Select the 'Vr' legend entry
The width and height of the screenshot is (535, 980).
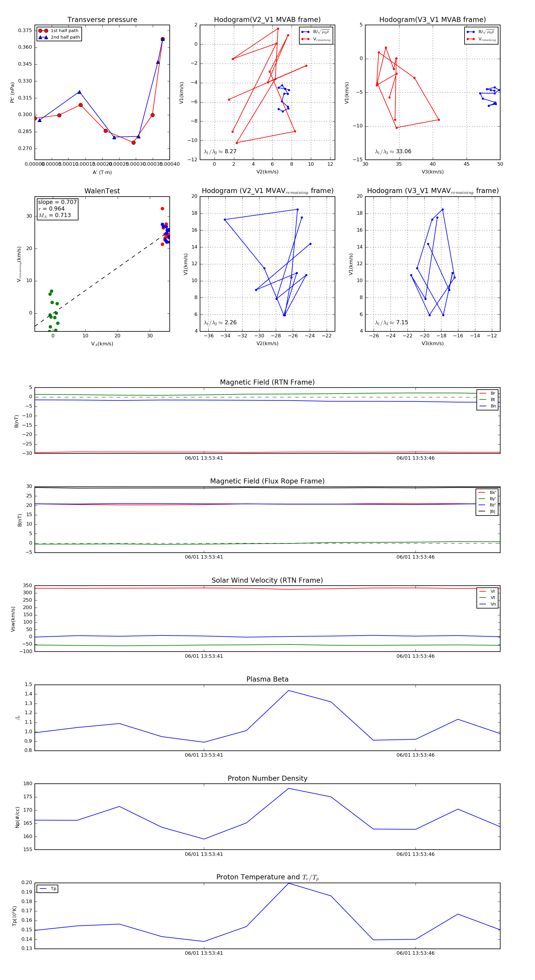coord(487,591)
